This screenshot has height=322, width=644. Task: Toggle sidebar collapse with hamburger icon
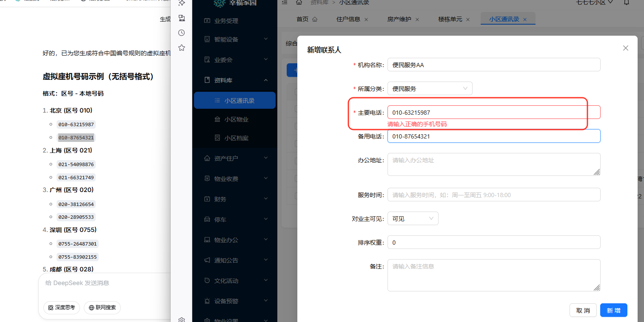(x=284, y=2)
